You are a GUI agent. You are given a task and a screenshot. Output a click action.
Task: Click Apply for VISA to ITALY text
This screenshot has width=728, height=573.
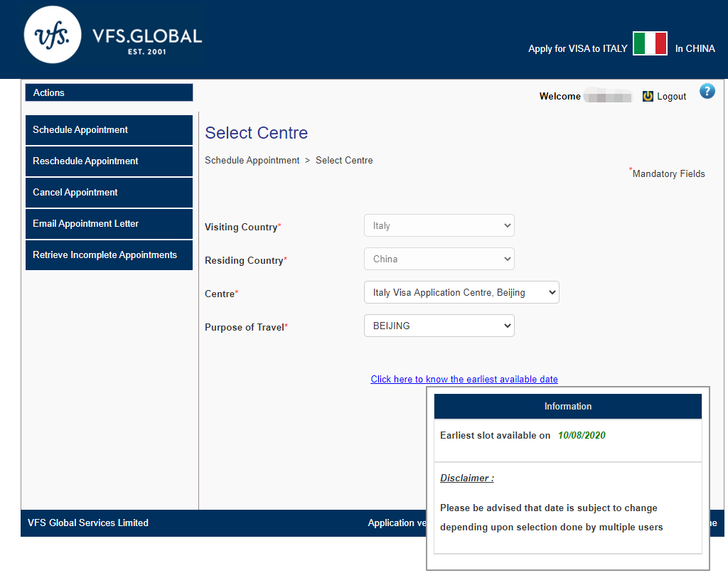pos(577,48)
